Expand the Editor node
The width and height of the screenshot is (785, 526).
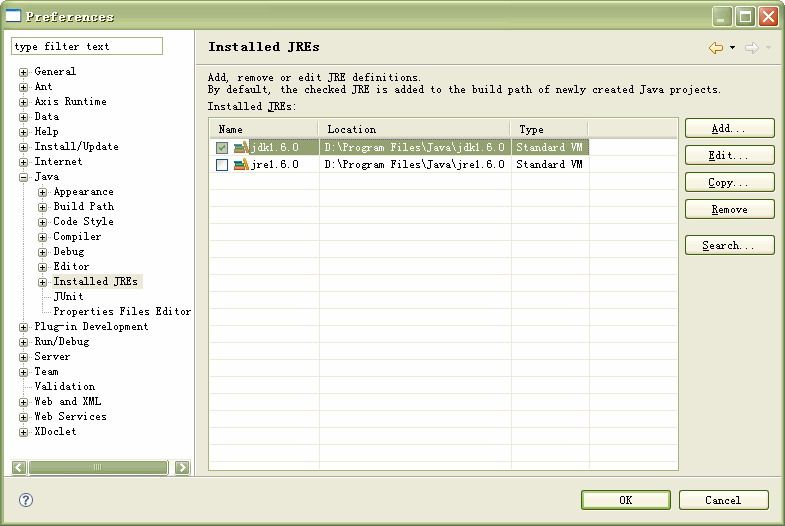(x=43, y=267)
